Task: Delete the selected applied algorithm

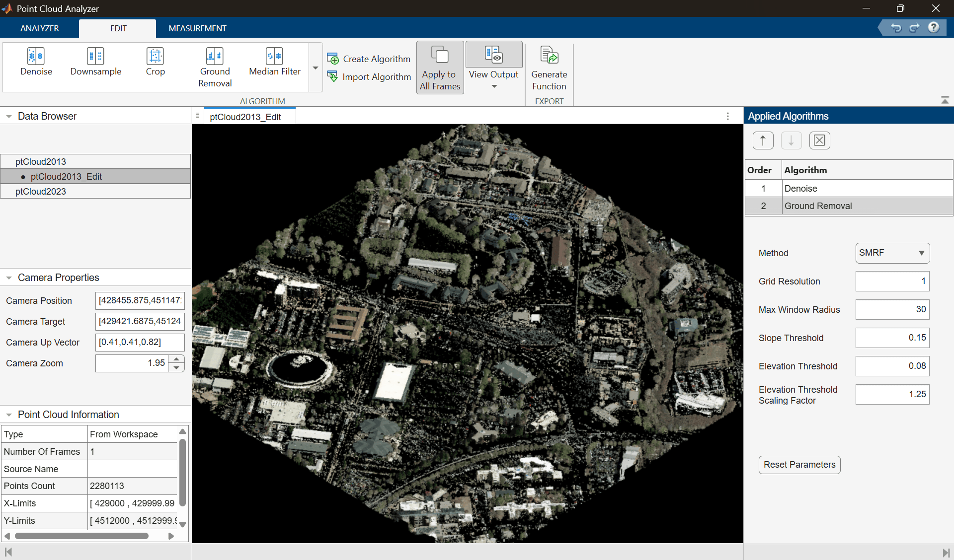Action: point(819,140)
